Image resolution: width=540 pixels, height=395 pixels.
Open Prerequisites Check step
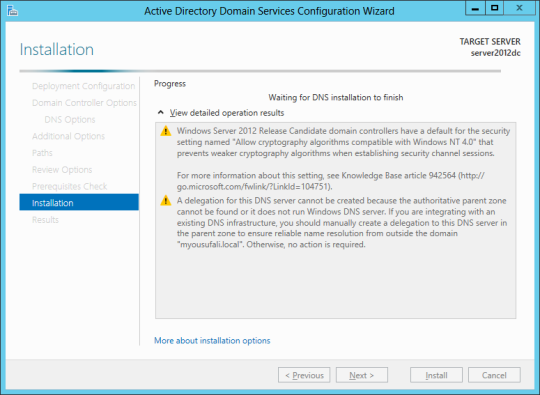coord(70,186)
